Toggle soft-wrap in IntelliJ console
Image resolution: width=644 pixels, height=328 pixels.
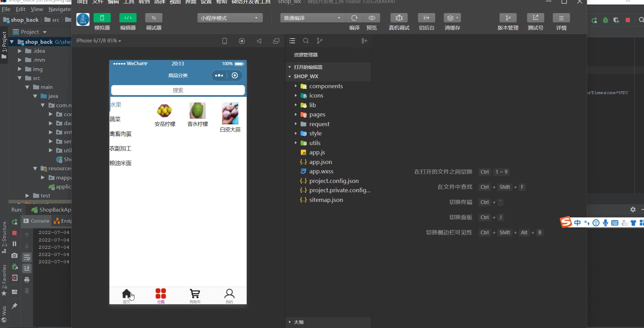coord(27,257)
